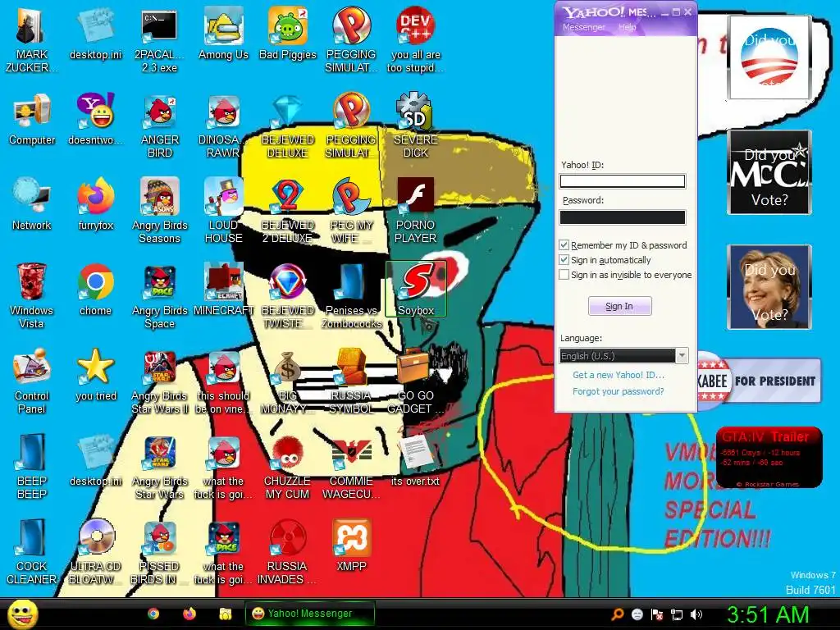This screenshot has width=840, height=630.
Task: Click the Forgot your password? link
Action: pos(619,391)
